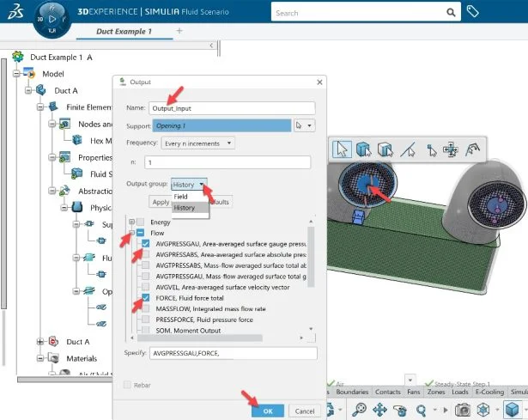Click the camera capture icon
Image resolution: width=528 pixels, height=420 pixels.
pos(464,410)
